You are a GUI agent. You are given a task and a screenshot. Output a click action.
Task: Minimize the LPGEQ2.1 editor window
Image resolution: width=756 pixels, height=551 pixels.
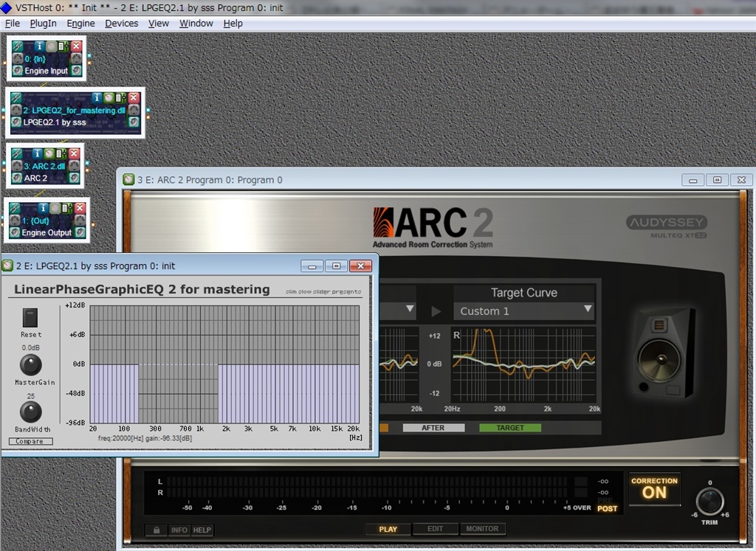tap(312, 266)
